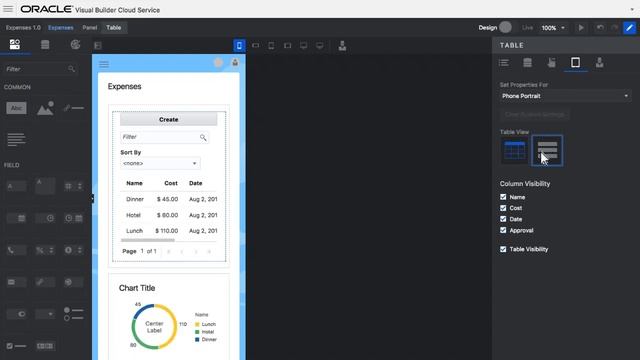
Task: Select Phone Portrait device preview icon
Action: 239,45
